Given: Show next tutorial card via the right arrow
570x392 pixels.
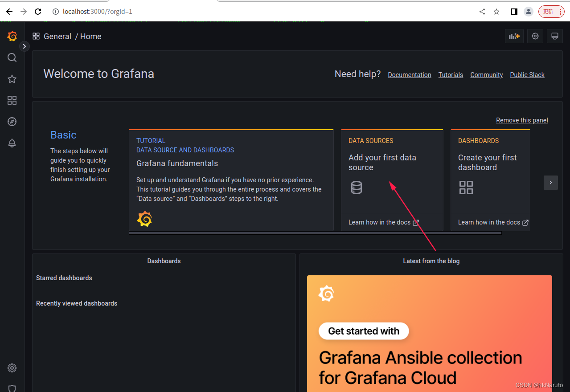Looking at the screenshot, I should (x=550, y=183).
